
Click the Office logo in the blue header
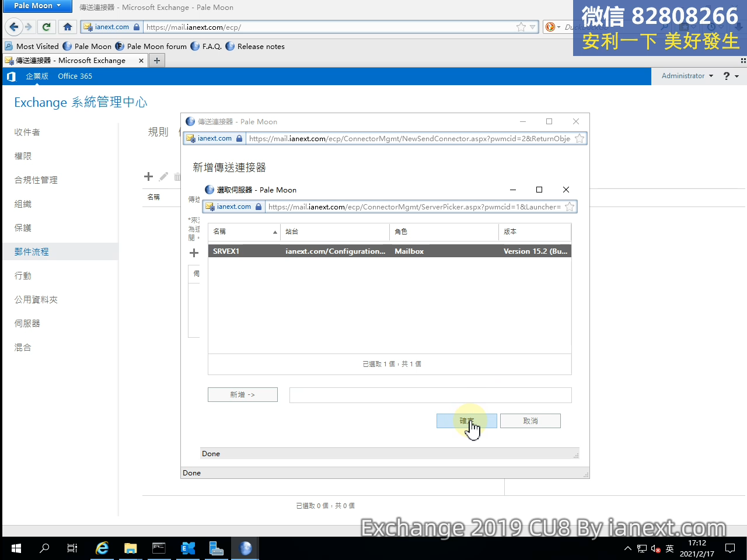11,76
